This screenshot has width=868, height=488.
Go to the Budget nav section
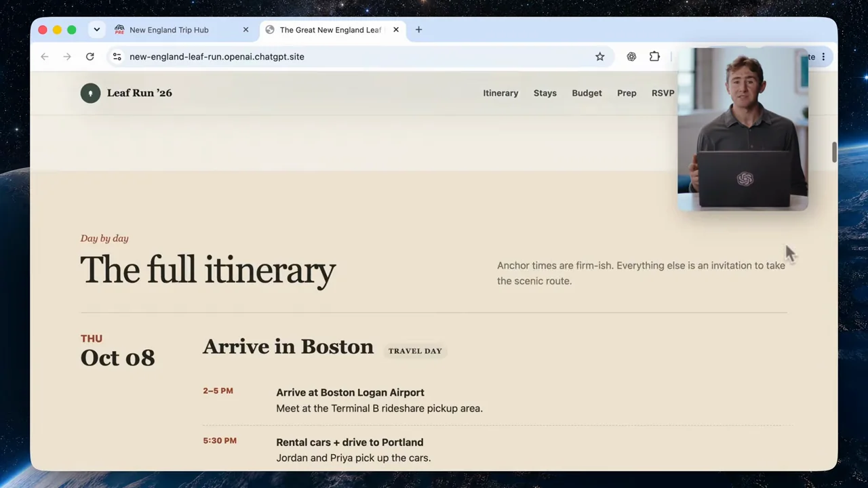(587, 94)
